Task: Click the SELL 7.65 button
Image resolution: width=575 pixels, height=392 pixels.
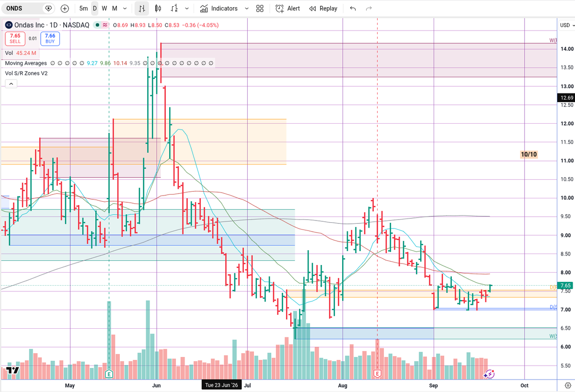Action: pyautogui.click(x=15, y=39)
